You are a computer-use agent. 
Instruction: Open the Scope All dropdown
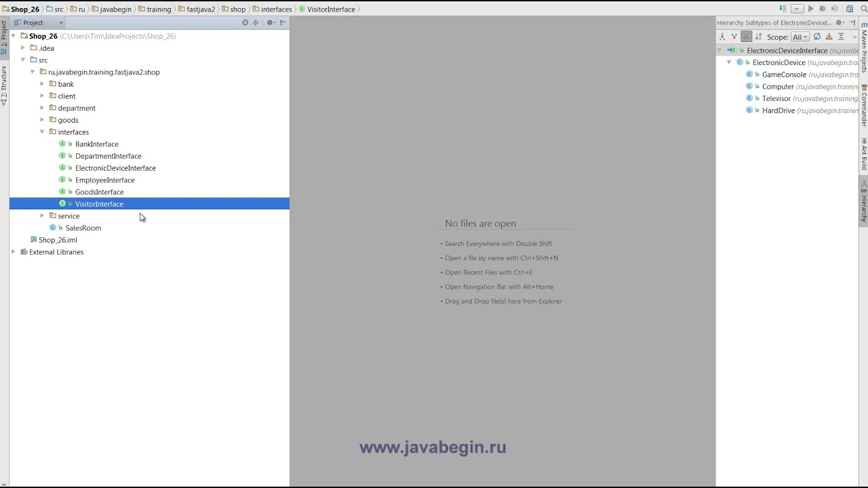click(x=800, y=37)
